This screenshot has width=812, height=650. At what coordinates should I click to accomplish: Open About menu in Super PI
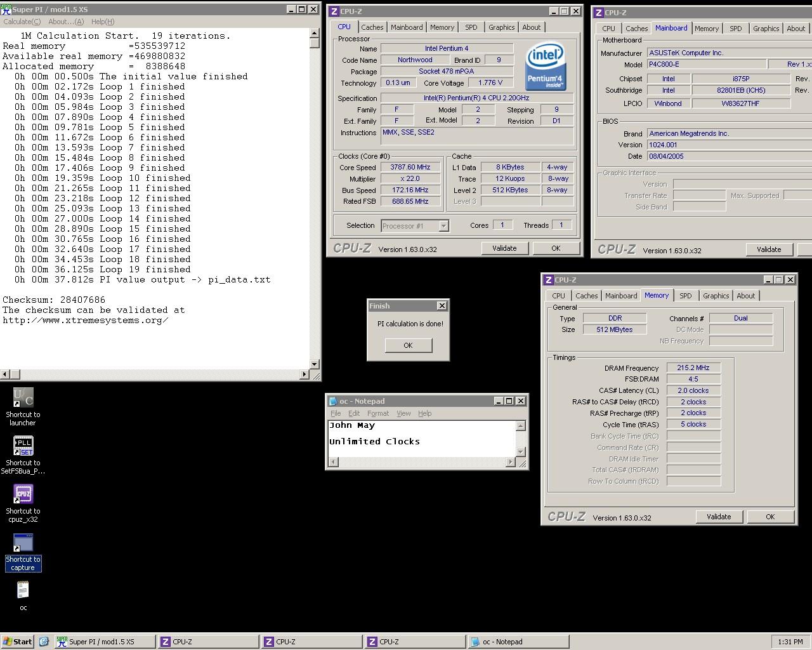tap(66, 22)
